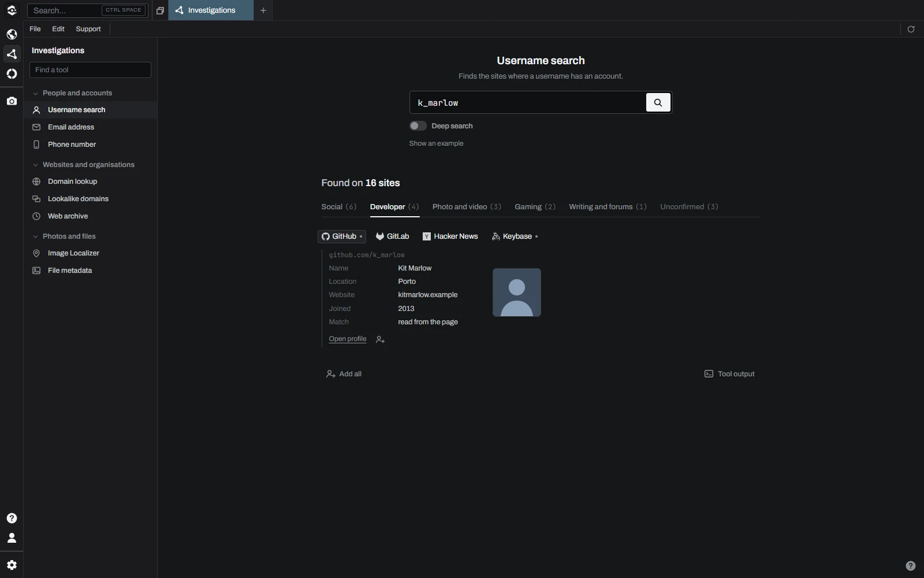Screen dimensions: 924x578
Task: Open the Support menu
Action: 88,29
